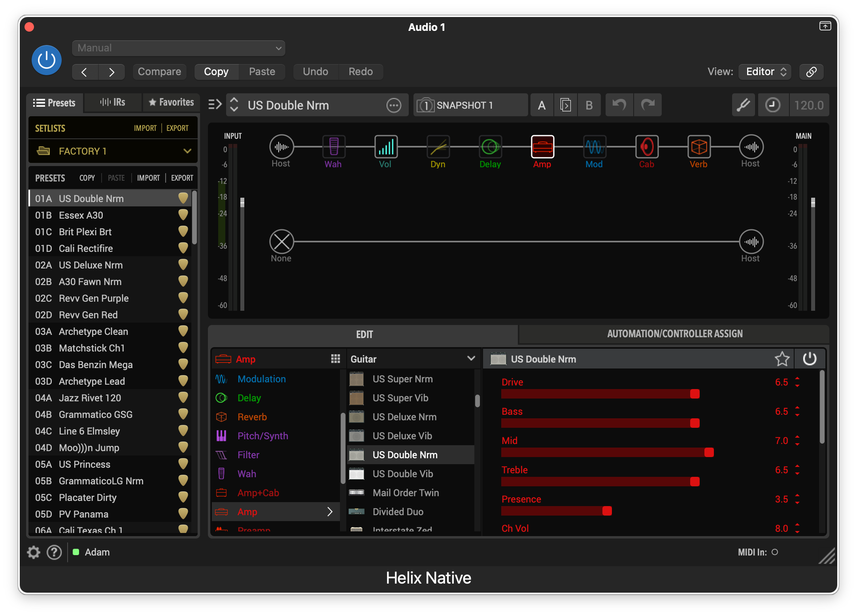Select the Wah block in signal chain
The width and height of the screenshot is (857, 616).
[334, 147]
